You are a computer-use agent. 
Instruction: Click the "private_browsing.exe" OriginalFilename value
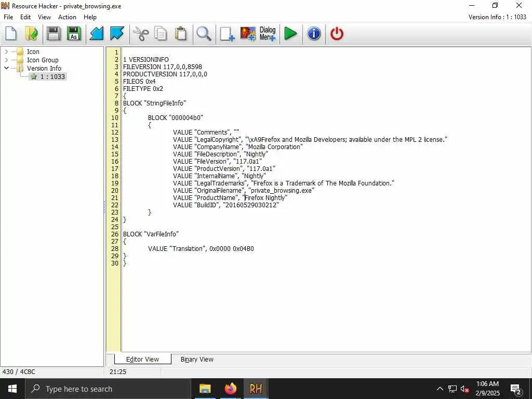point(281,190)
